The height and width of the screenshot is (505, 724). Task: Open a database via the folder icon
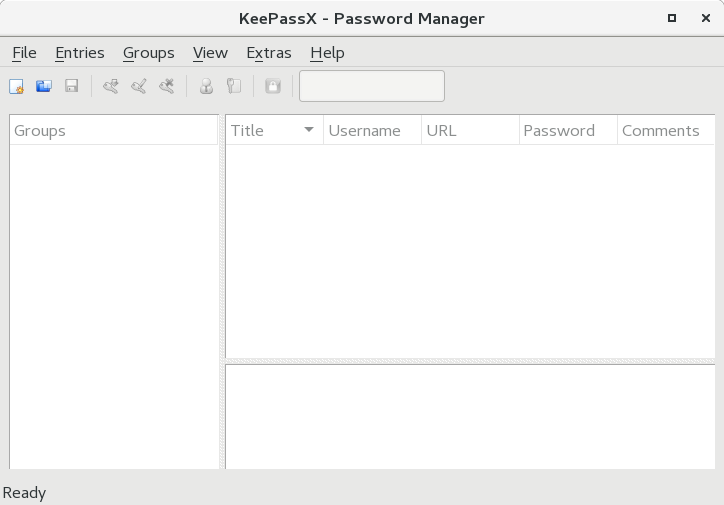44,86
